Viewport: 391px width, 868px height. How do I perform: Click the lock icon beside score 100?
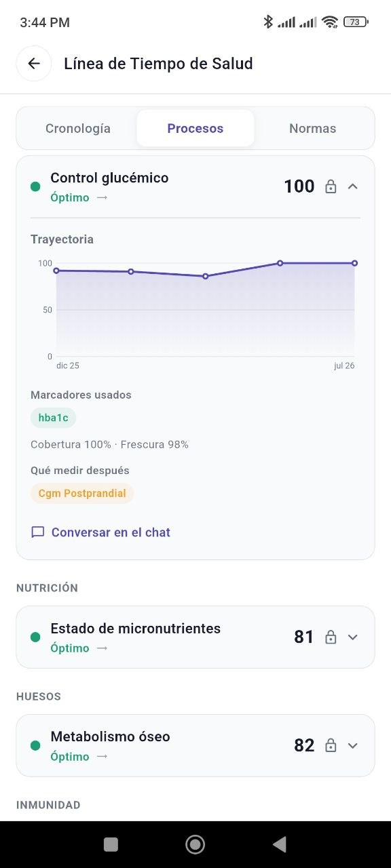coord(331,186)
